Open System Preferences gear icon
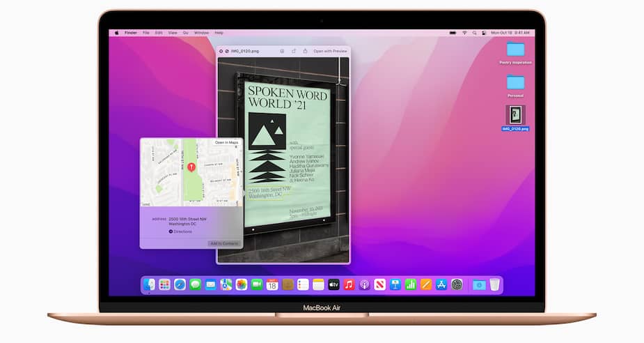 click(457, 284)
